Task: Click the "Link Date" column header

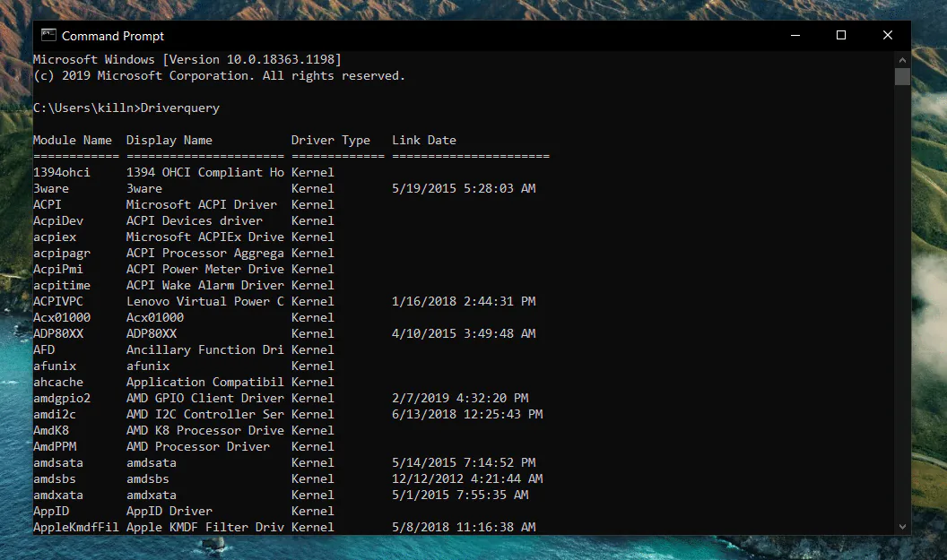Action: click(424, 140)
